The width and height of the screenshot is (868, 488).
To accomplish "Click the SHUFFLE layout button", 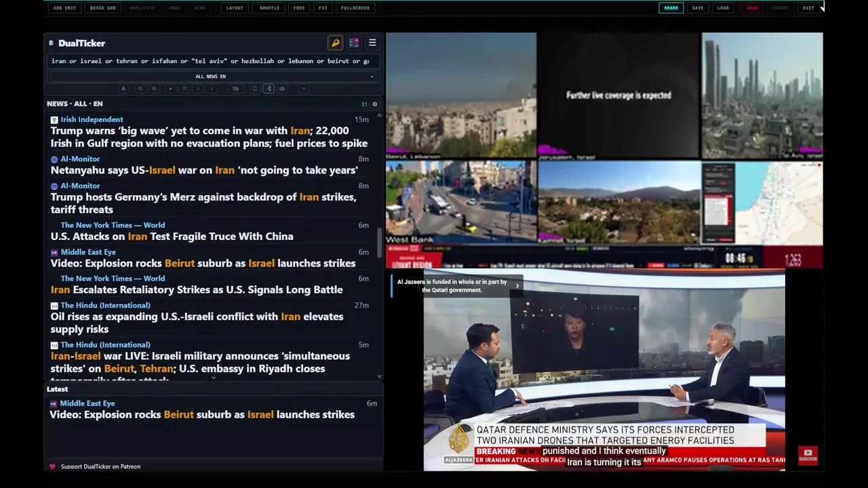I will pyautogui.click(x=269, y=8).
